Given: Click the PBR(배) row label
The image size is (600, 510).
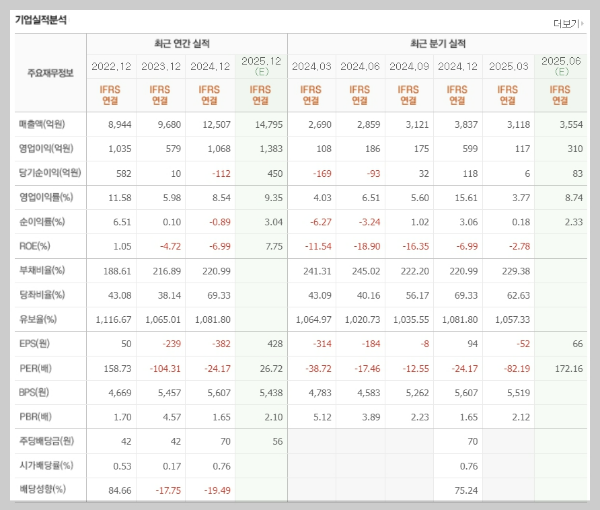Looking at the screenshot, I should (x=35, y=417).
